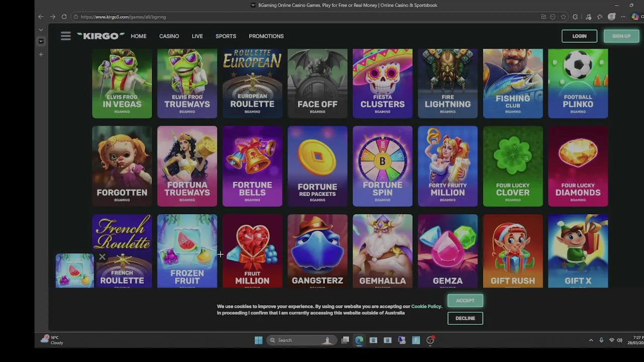Open the Fire Lightning game tile
Screen dimensions: 644x362
click(448, 83)
